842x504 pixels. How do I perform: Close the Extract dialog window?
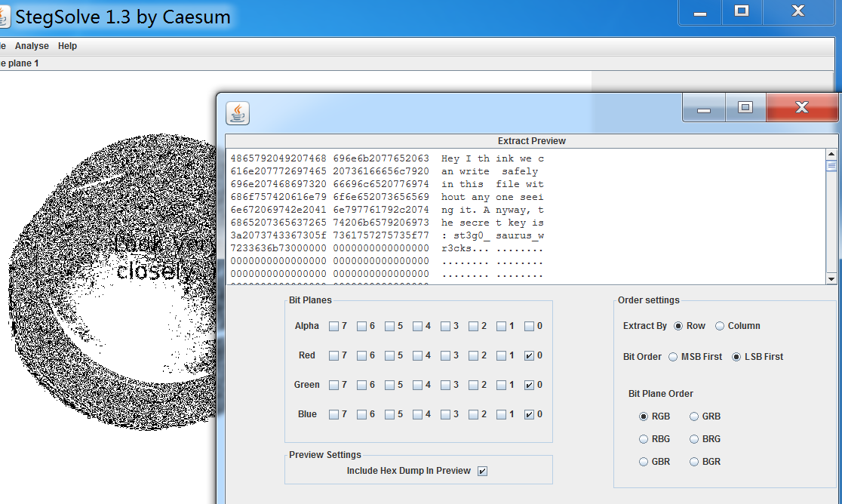point(802,108)
